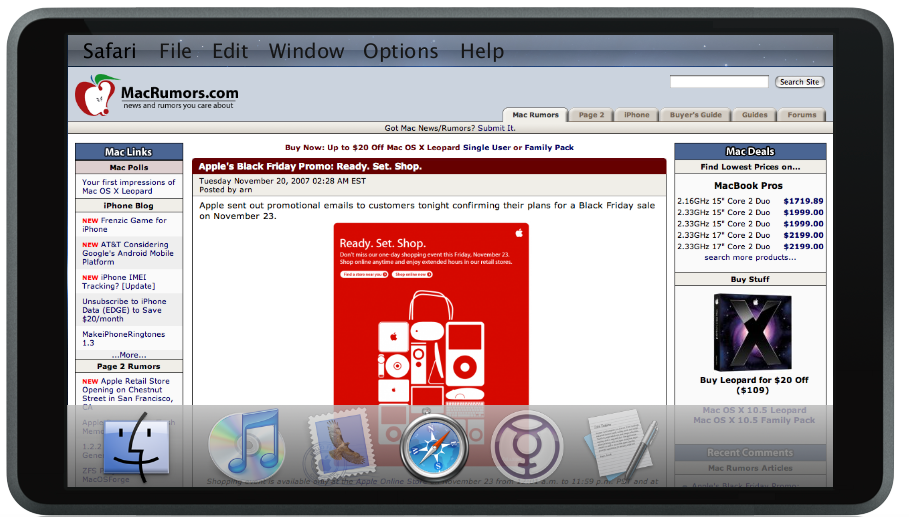Viewport: 913px width, 517px height.
Task: Click the Mac Polls heading
Action: point(129,168)
